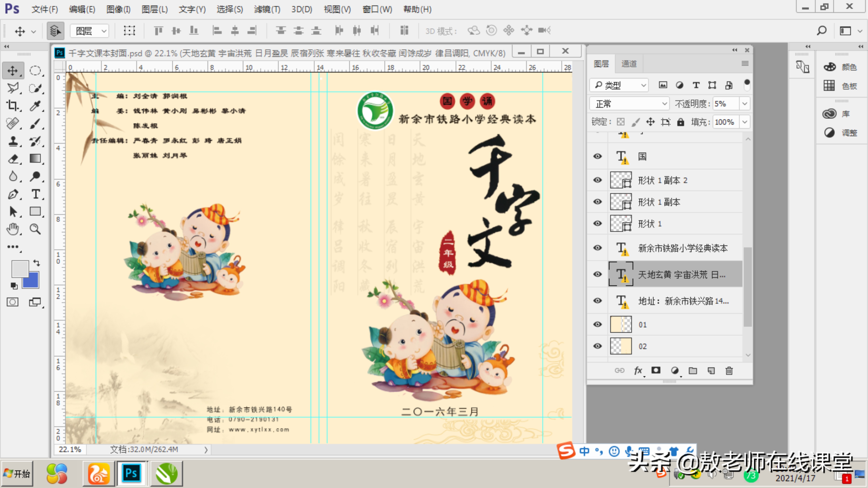Screen dimensions: 868x488
Task: Open the blend mode 正常 dropdown
Action: (629, 104)
